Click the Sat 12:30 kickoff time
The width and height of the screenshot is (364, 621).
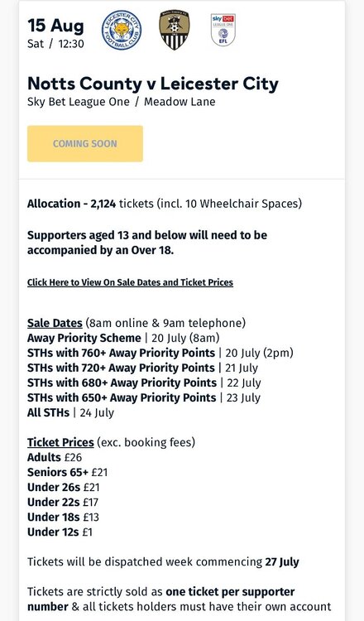click(55, 44)
